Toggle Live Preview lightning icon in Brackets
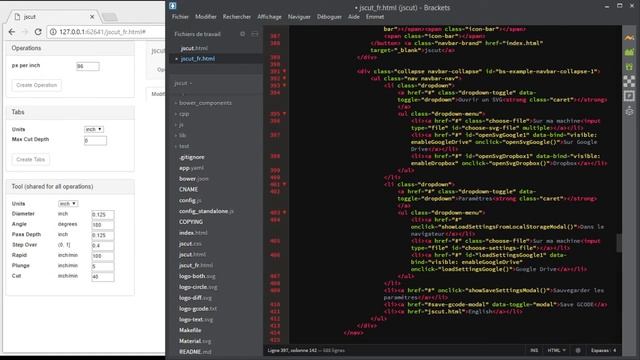Screen dimensions: 640x360 [629, 38]
